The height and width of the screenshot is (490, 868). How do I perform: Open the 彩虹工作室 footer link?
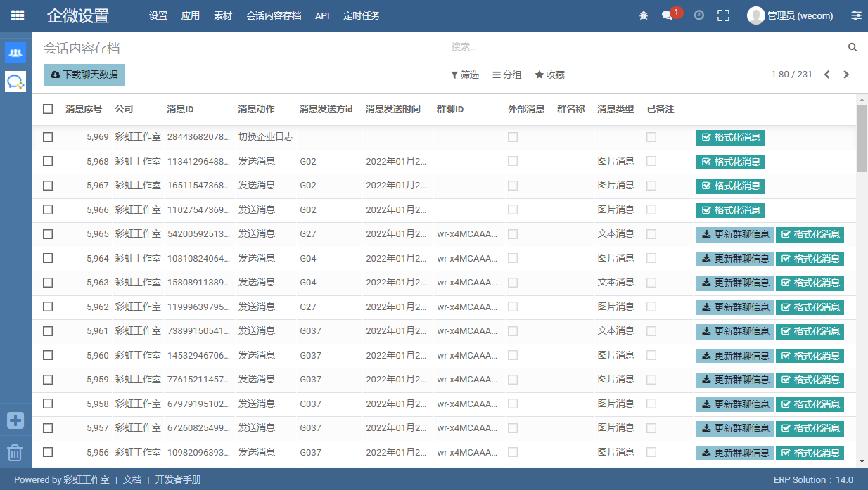click(x=87, y=479)
